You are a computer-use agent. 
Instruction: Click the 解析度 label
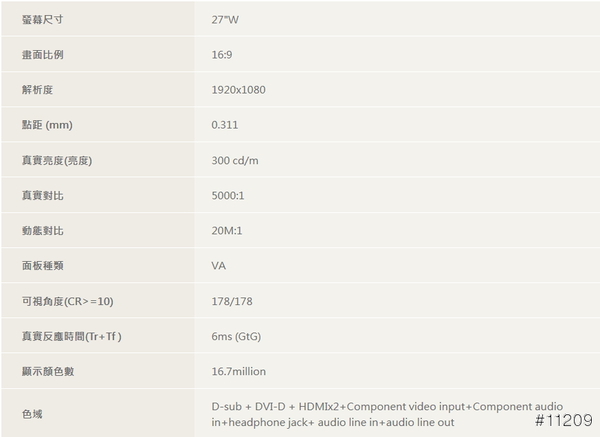click(x=36, y=90)
